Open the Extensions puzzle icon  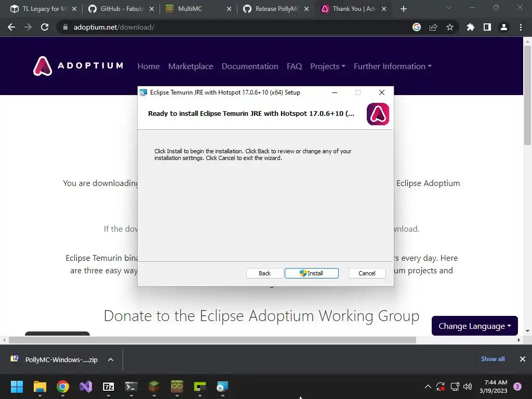coord(471,27)
